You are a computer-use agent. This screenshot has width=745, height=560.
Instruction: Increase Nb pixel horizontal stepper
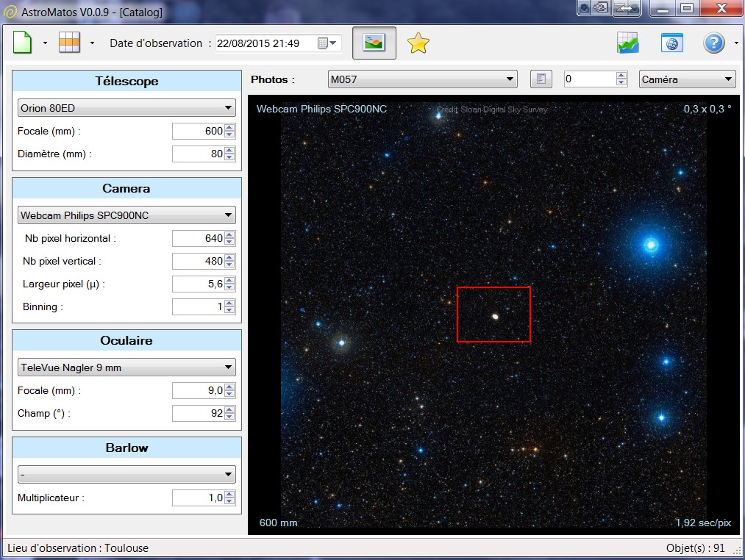[229, 234]
